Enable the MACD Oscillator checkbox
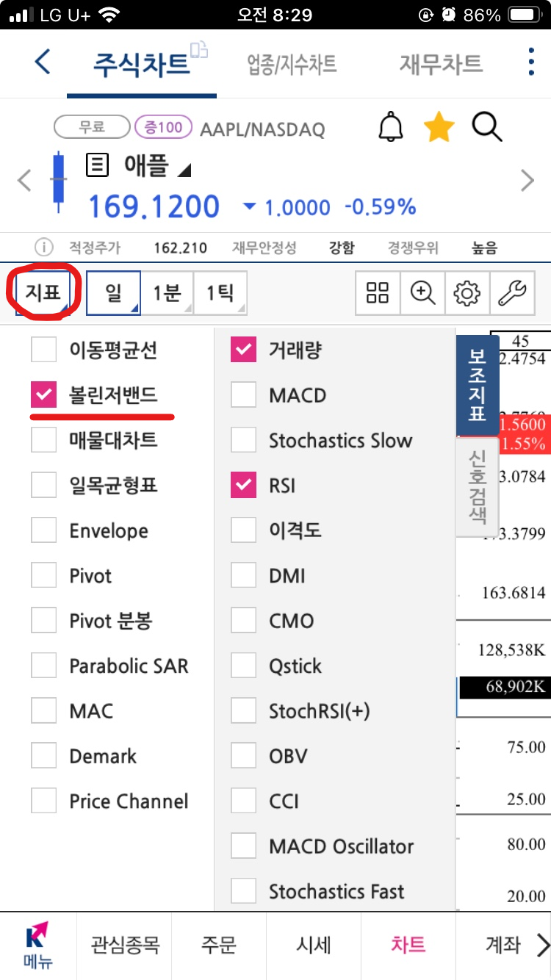Viewport: 551px width, 980px height. (x=244, y=846)
